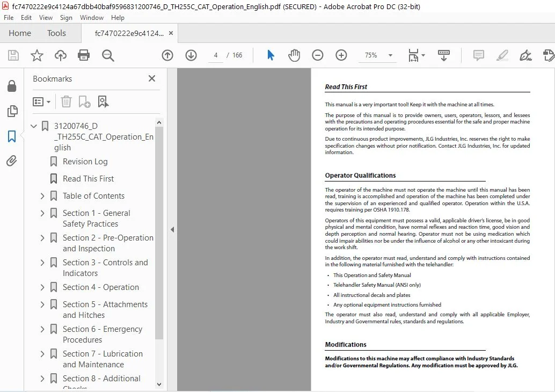Open the File menu

9,17
